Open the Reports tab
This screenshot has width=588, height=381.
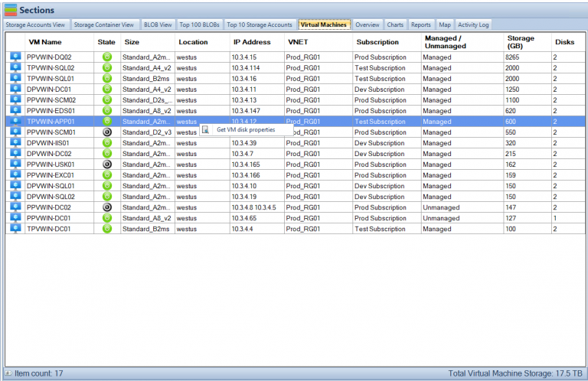(421, 24)
